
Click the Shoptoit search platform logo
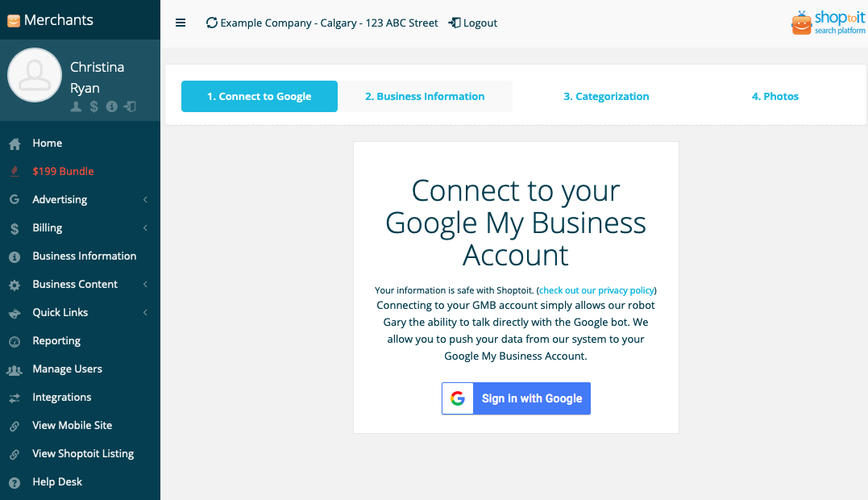click(829, 23)
